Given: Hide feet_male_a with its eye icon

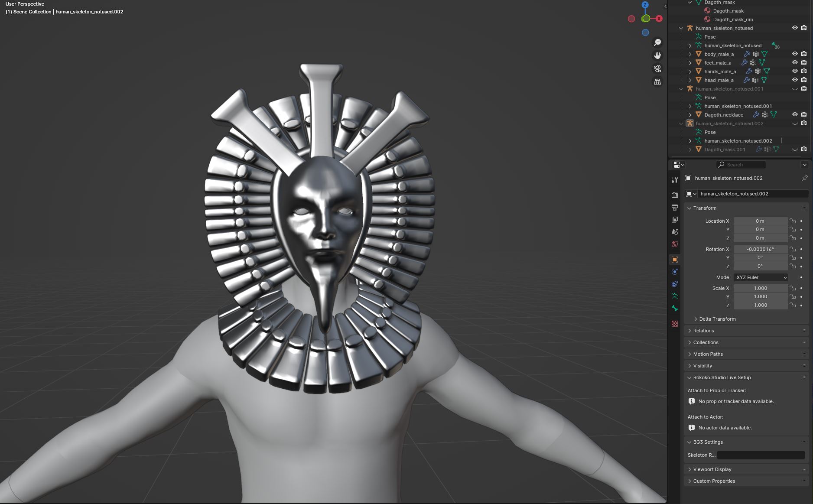Looking at the screenshot, I should tap(795, 63).
